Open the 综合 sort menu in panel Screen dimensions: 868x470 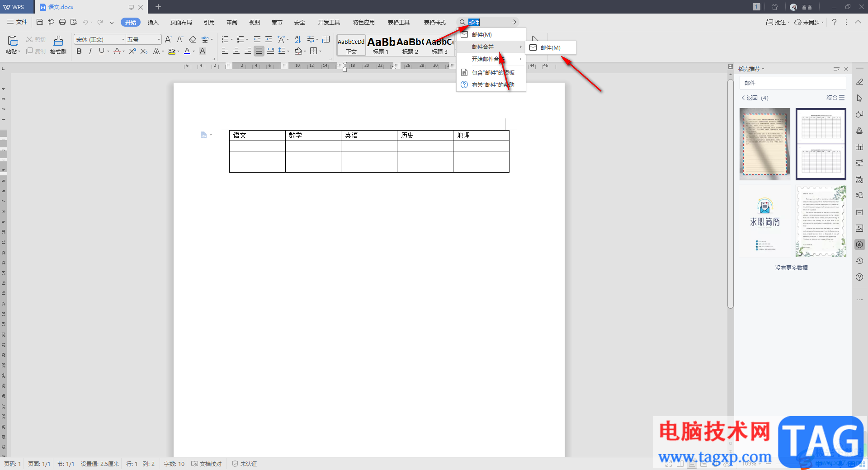pos(835,98)
